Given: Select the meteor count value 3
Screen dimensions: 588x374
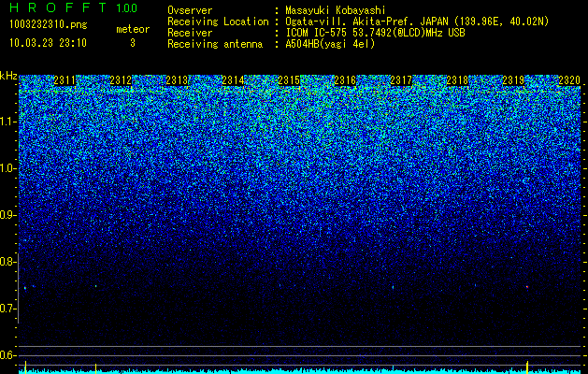Looking at the screenshot, I should coord(133,43).
